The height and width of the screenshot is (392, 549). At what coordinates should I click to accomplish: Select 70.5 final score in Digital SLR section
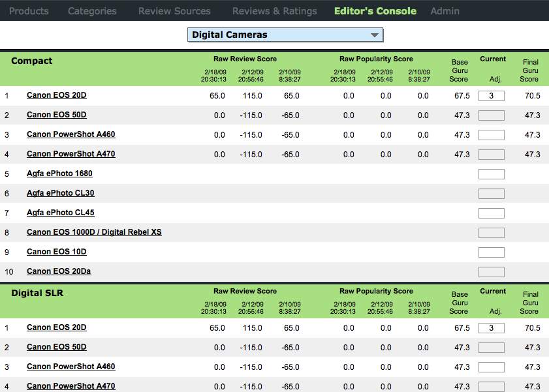coord(533,328)
